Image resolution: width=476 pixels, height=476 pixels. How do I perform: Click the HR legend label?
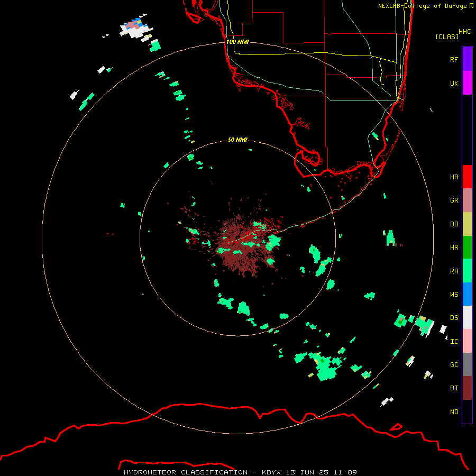pyautogui.click(x=454, y=248)
